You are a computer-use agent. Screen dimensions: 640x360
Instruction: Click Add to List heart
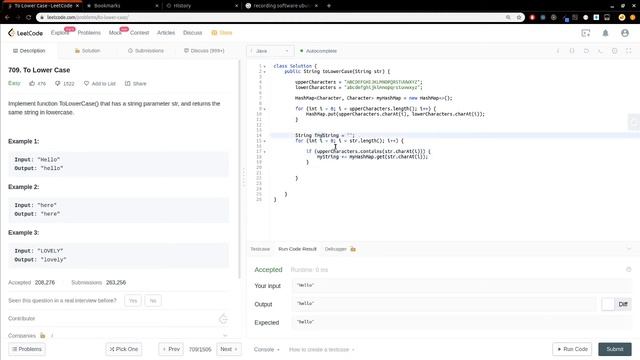point(100,83)
